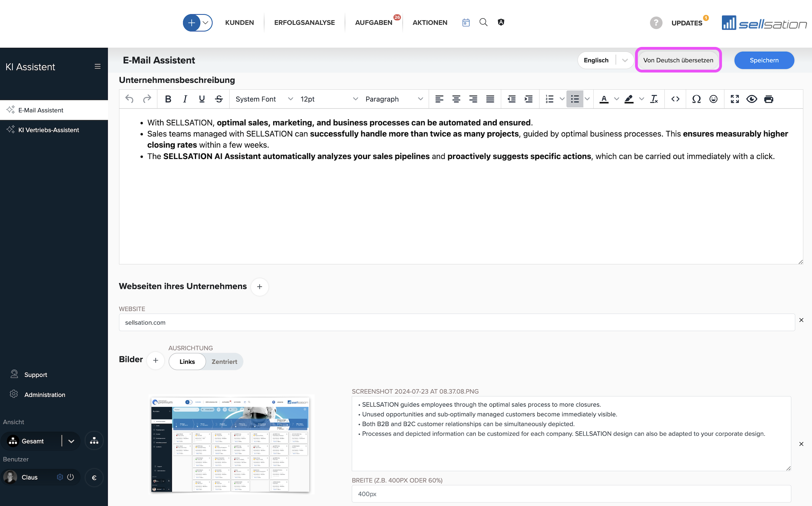Click the sellsation logo
Screen dimensions: 812x506
coord(764,23)
